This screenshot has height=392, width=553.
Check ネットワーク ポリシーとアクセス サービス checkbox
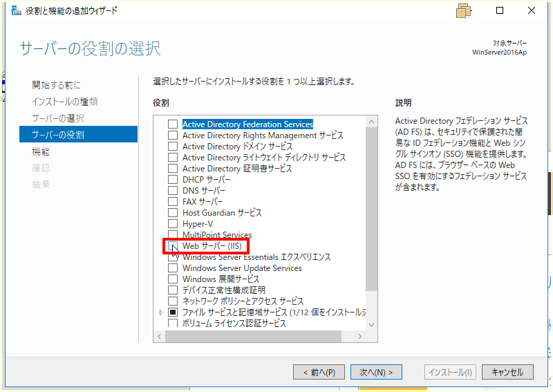click(x=172, y=301)
